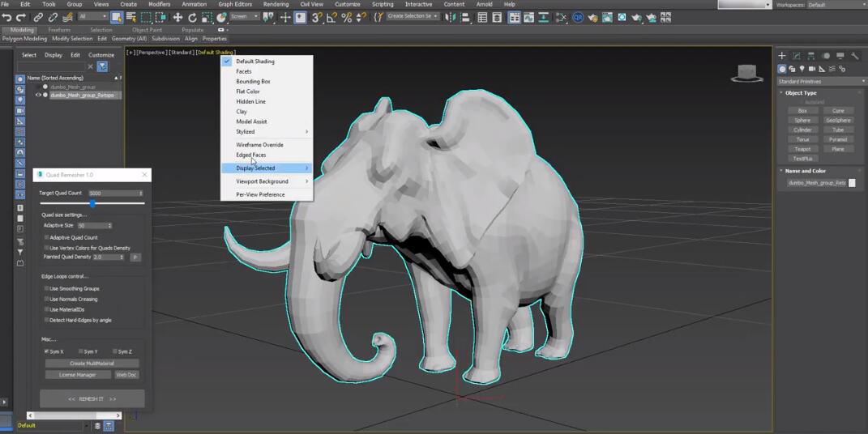868x434 pixels.
Task: Click the Target Quad Count slider handle
Action: pyautogui.click(x=92, y=204)
